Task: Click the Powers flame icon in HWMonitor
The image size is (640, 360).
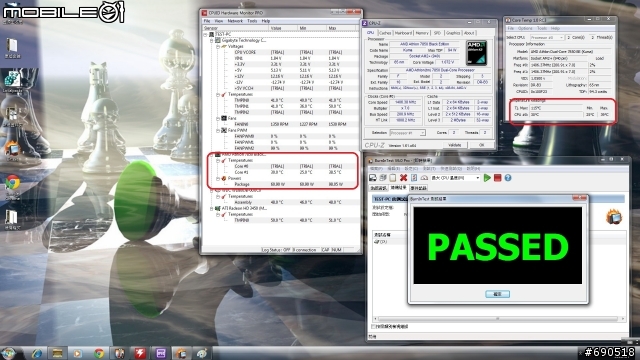Action: point(224,178)
